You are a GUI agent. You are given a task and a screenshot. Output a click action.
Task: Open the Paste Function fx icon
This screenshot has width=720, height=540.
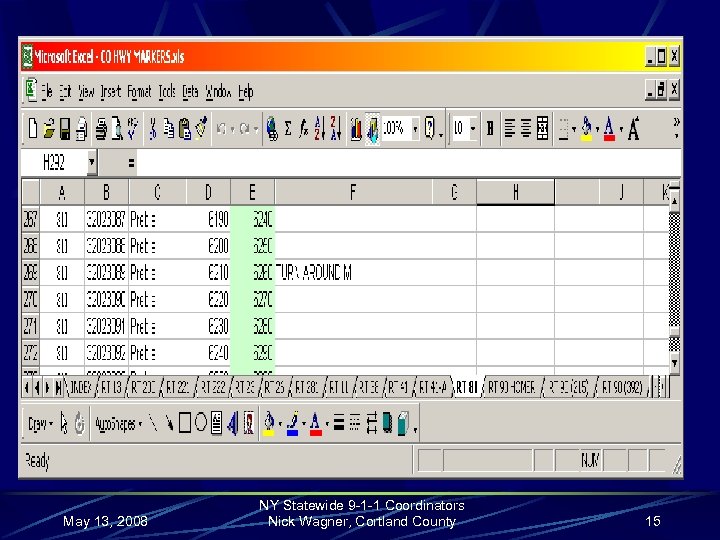click(x=304, y=129)
